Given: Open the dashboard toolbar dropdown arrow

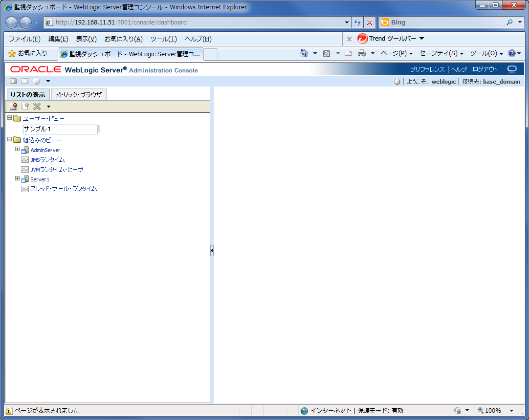Looking at the screenshot, I should [48, 81].
